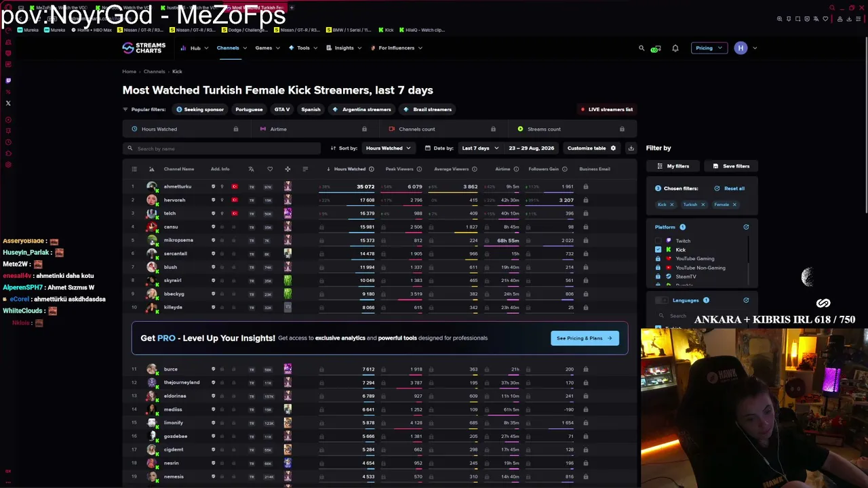Reset the Languages filter with its refresh icon

[746, 300]
